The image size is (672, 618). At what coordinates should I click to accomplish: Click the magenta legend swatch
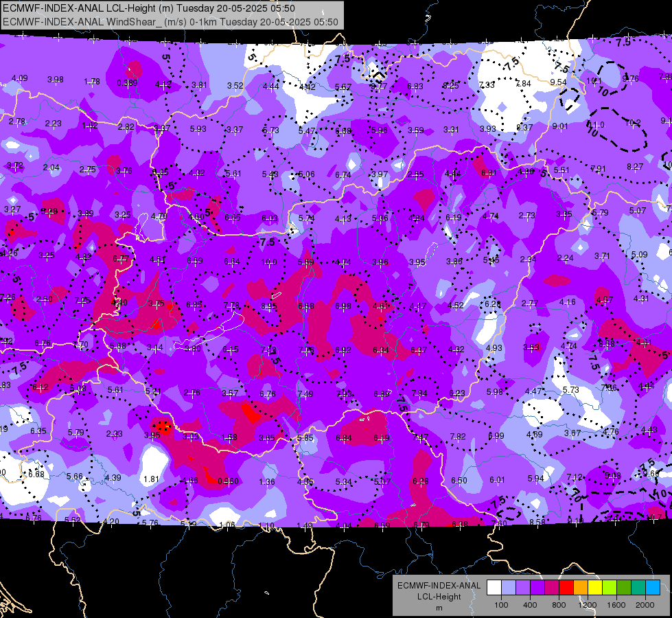(552, 588)
